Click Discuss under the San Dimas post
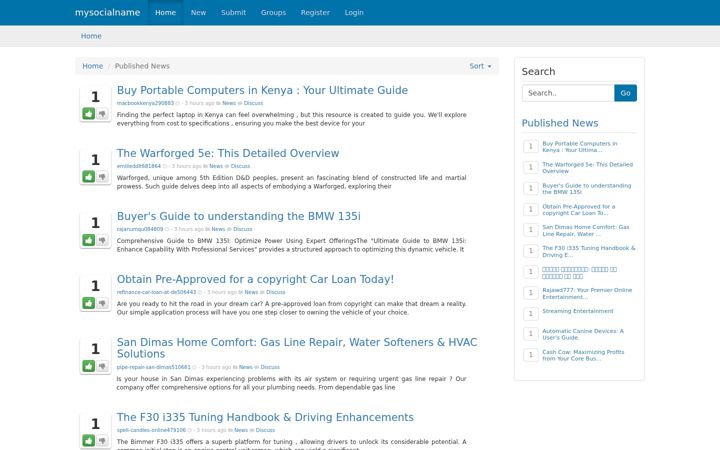Image resolution: width=720 pixels, height=450 pixels. 270,367
